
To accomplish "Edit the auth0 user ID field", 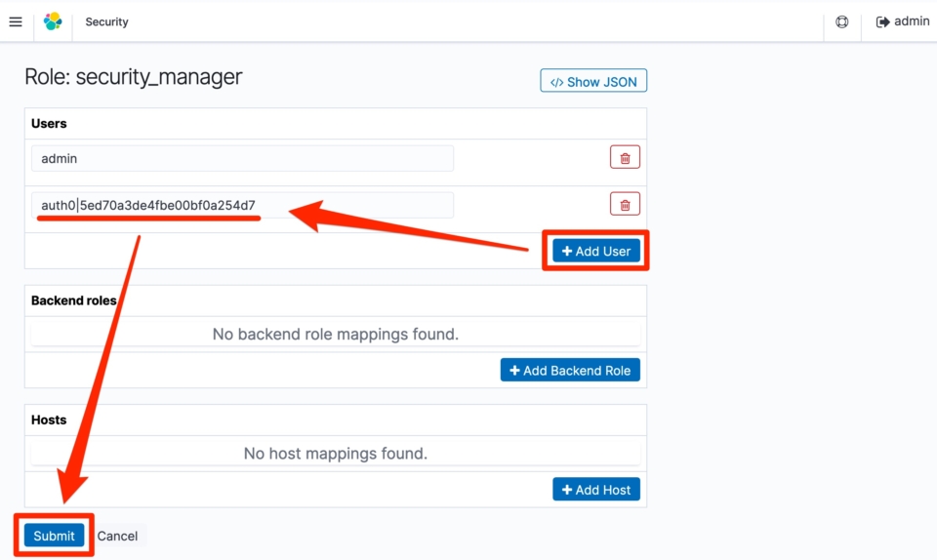I will [x=243, y=205].
